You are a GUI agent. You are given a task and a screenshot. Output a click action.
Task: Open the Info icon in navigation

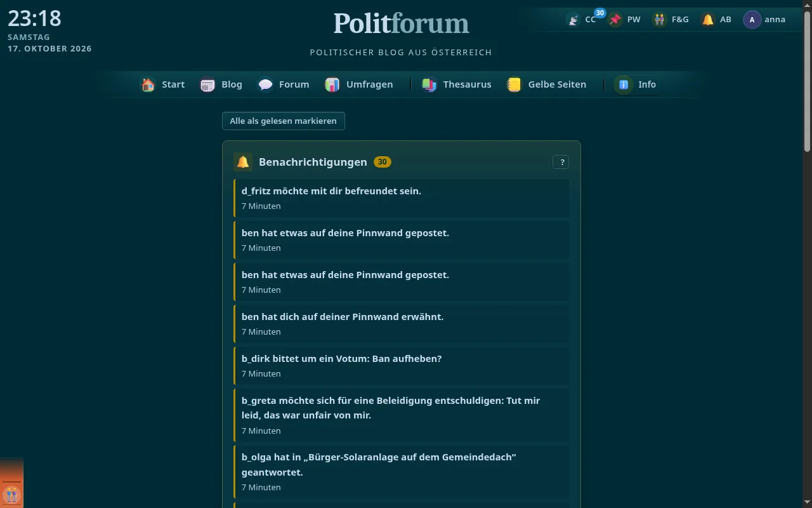pos(624,84)
